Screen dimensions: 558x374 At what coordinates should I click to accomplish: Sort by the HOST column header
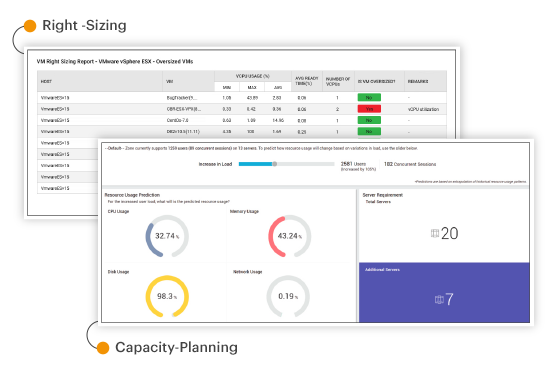(100, 81)
